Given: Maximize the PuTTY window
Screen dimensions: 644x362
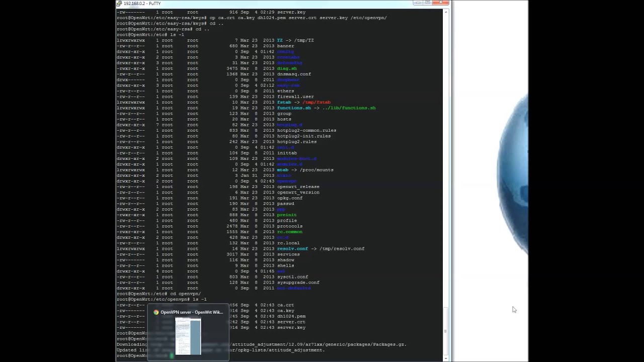Looking at the screenshot, I should (x=428, y=3).
